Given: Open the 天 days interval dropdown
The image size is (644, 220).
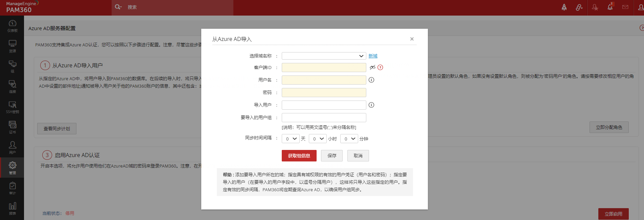Looking at the screenshot, I should tap(291, 139).
